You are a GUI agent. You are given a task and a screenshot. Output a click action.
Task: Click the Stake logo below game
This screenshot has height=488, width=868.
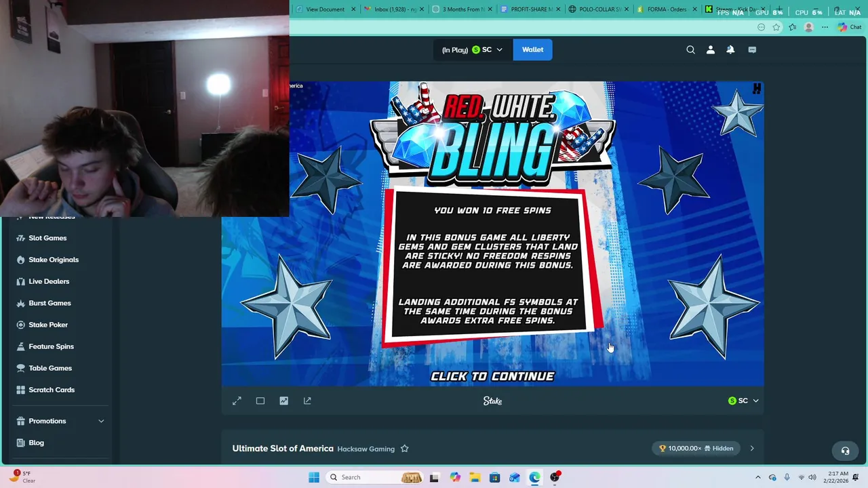click(x=492, y=401)
